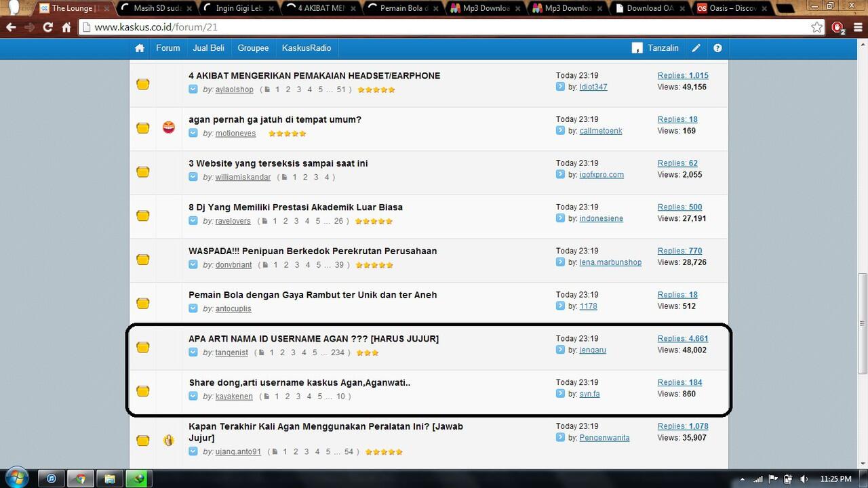Screen dimensions: 868x488
Task: Click the page vertical scrollbar thumb
Action: (862, 323)
